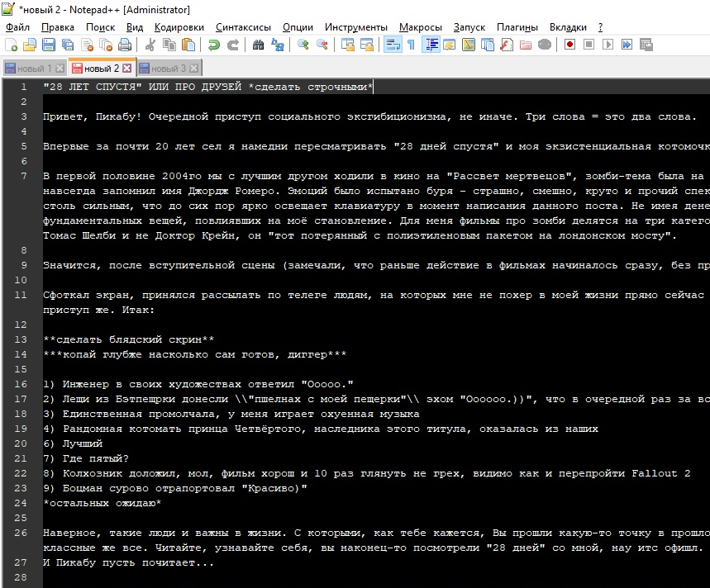Click the save recorded macro icon

click(x=646, y=45)
